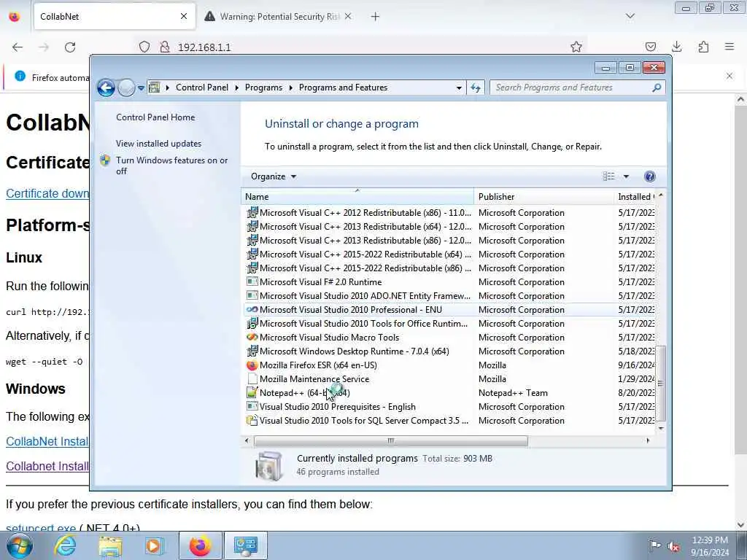Screen dimensions: 747x560
Task: Click Turn Windows features on or off
Action: [172, 166]
